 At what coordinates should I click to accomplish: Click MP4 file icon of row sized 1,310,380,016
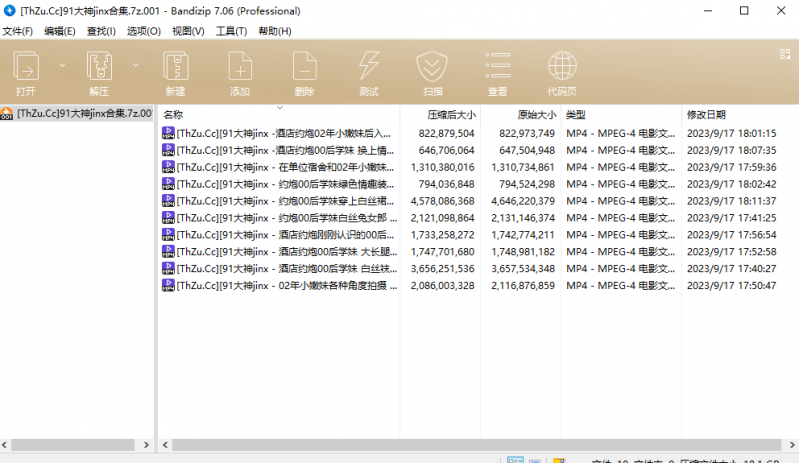[168, 167]
